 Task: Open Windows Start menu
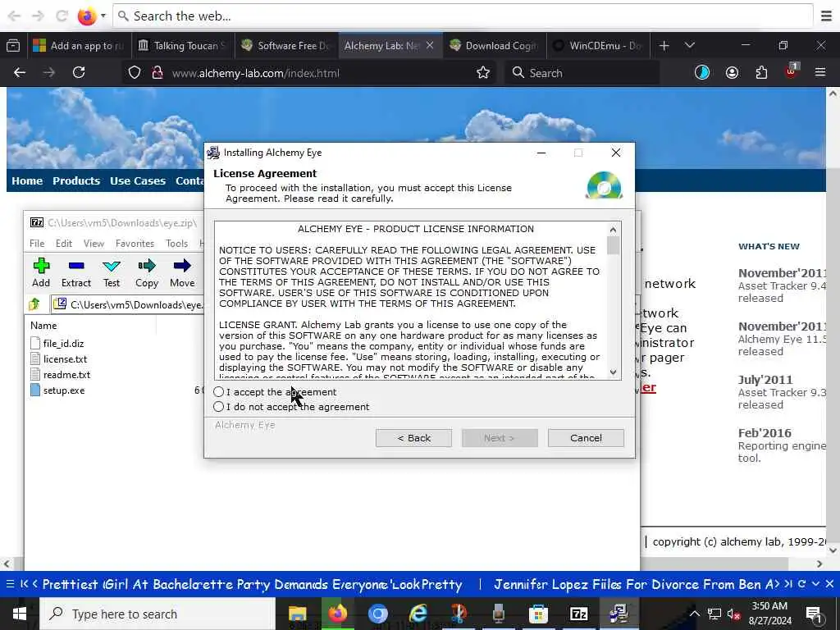(20, 614)
